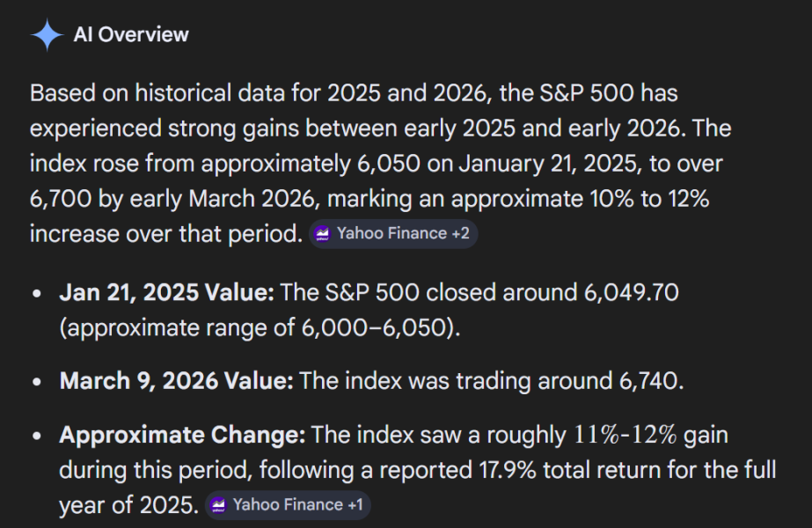Click the bullet before Jan 21, 2025 Value
Screen dimensions: 812x528
37,294
